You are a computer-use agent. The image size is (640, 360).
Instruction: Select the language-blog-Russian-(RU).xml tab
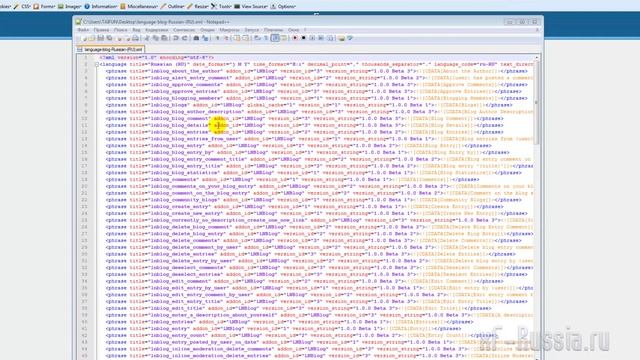tap(110, 49)
